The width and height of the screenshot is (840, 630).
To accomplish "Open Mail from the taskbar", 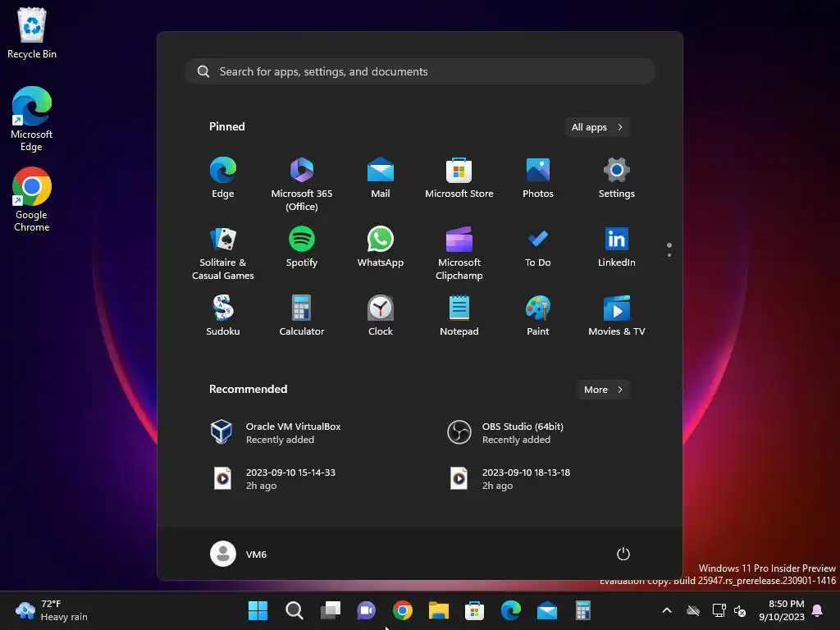I will click(547, 610).
